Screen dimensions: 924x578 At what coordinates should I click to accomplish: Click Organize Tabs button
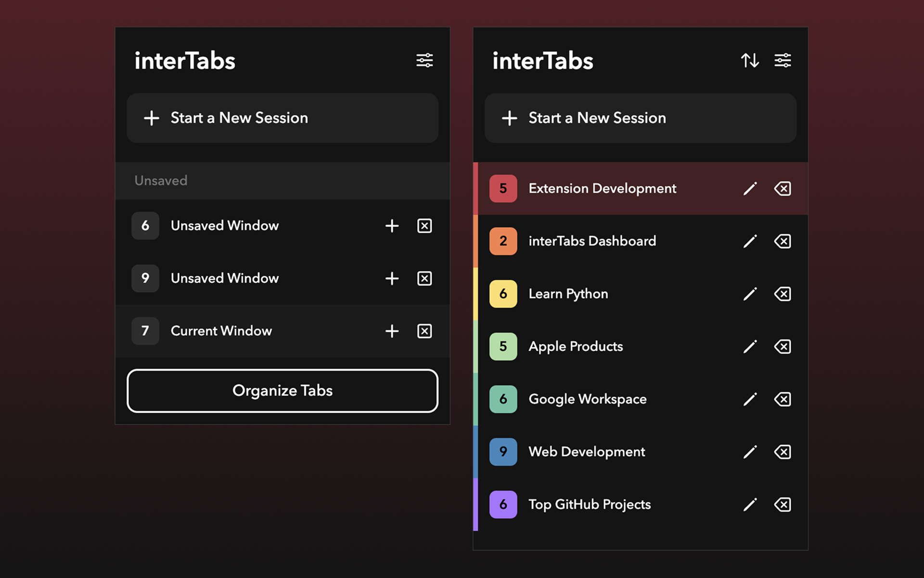[x=282, y=391]
